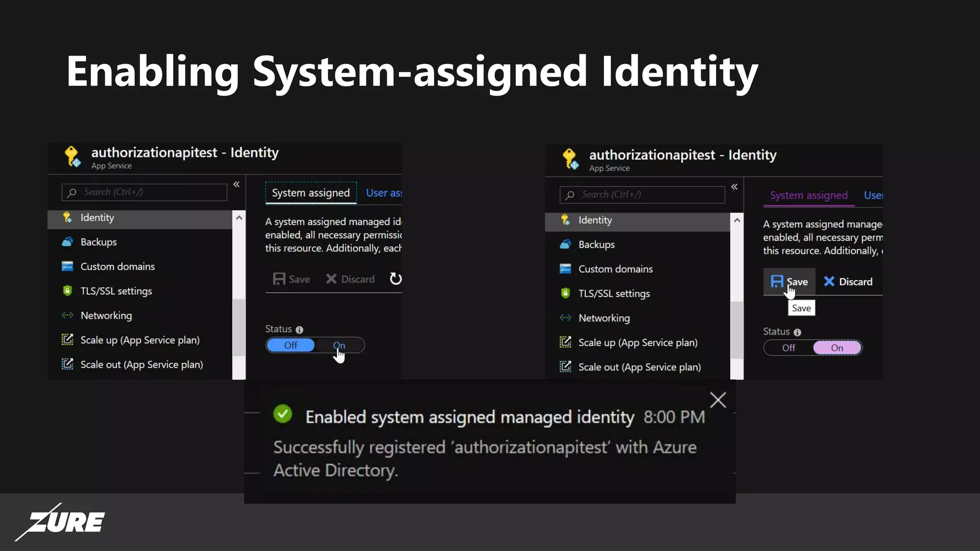Click disabled Discard button in left panel
This screenshot has width=980, height=551.
click(x=350, y=279)
